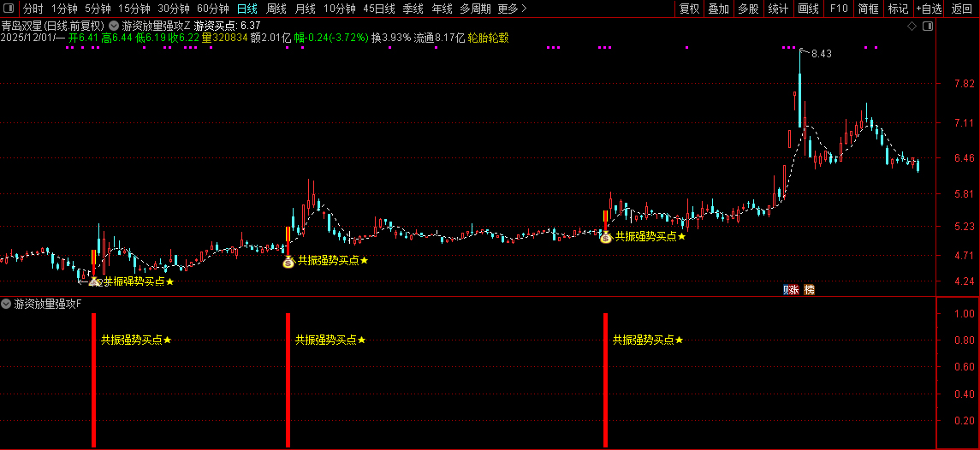Select the 45日线 period tab
The width and height of the screenshot is (980, 450).
coord(379,9)
